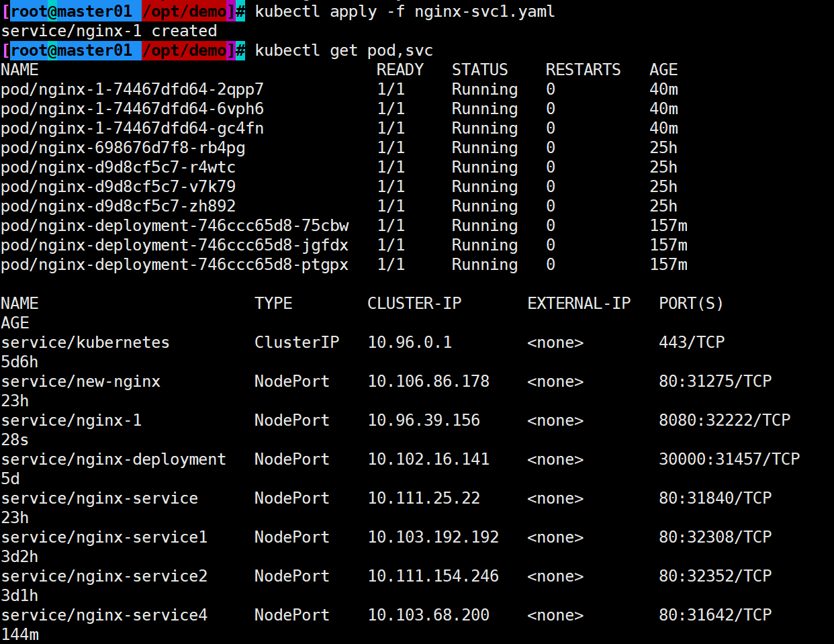
Task: Click age '157m' of pod 75cbw
Action: tap(669, 226)
